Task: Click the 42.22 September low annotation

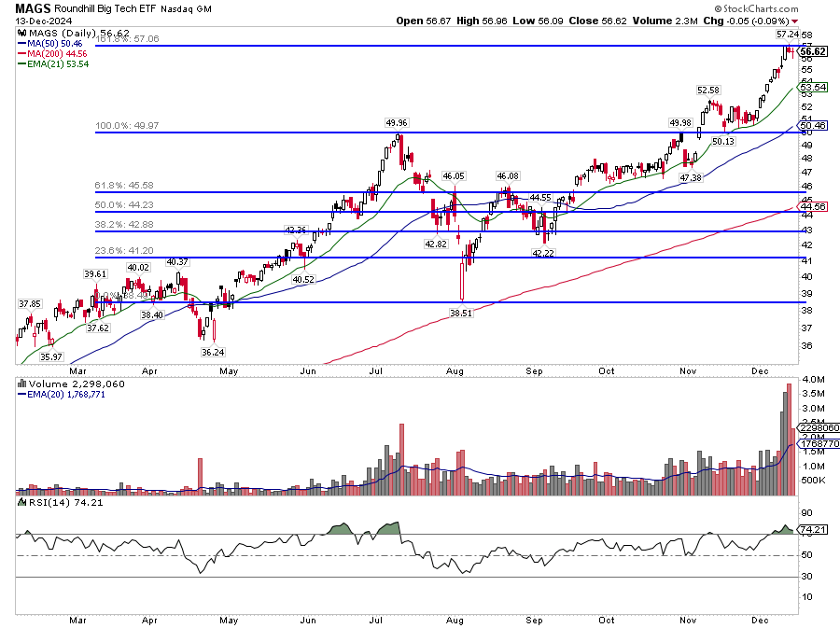Action: (x=542, y=253)
